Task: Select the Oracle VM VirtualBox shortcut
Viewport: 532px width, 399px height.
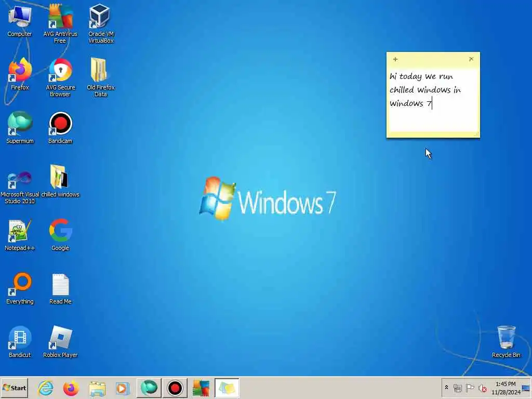Action: 101,24
